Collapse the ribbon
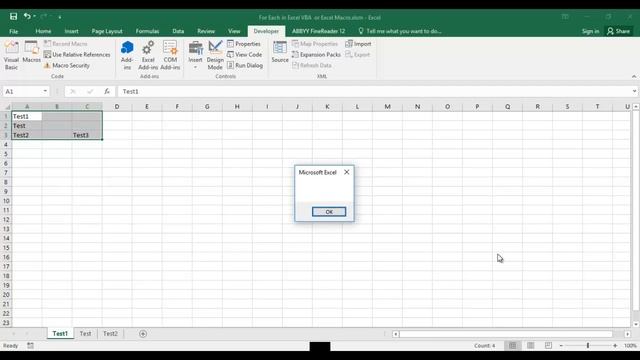The width and height of the screenshot is (640, 360). [x=633, y=76]
